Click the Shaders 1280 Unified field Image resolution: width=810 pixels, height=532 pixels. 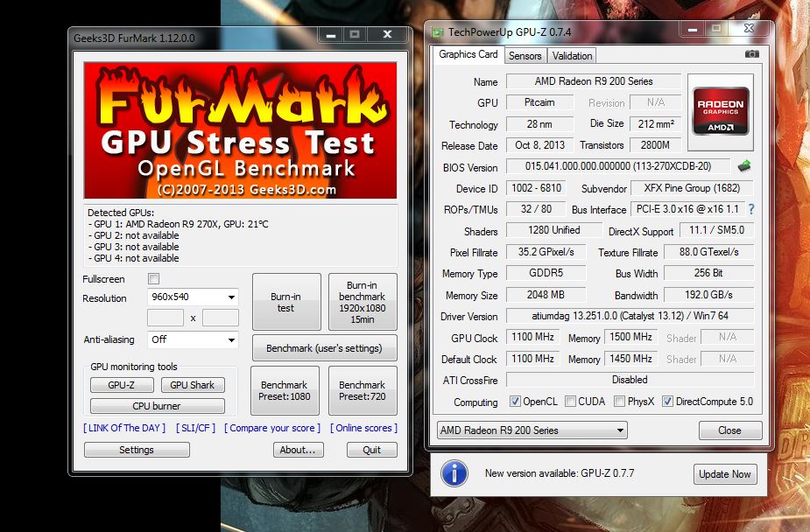click(553, 230)
